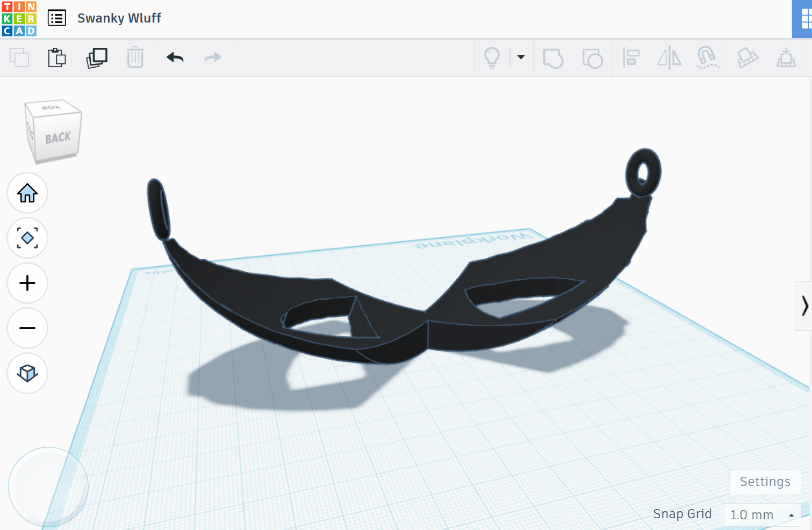Image resolution: width=812 pixels, height=530 pixels.
Task: Undo the last action
Action: [175, 57]
